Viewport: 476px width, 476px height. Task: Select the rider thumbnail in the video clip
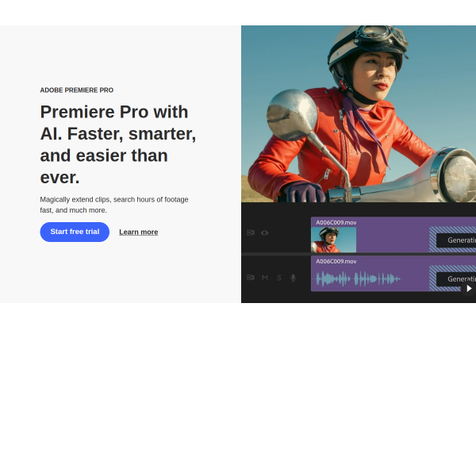point(334,240)
